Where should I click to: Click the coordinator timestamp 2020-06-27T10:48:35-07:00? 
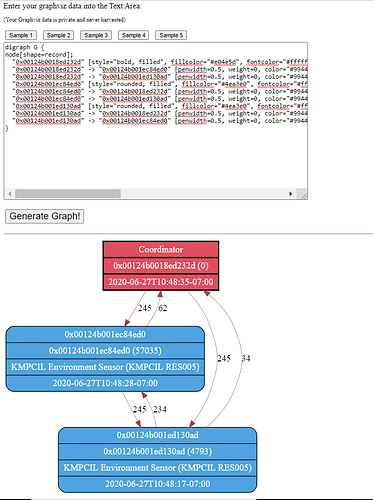(x=161, y=282)
